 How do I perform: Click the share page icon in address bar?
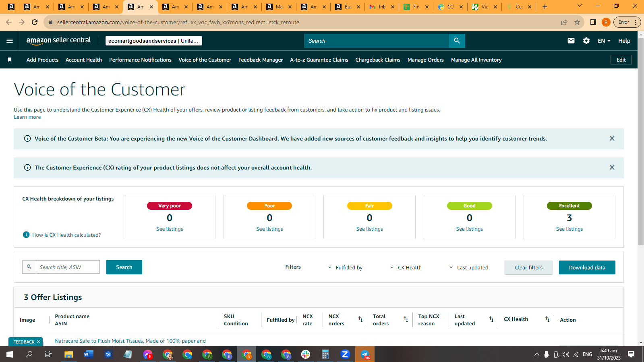coord(564,22)
